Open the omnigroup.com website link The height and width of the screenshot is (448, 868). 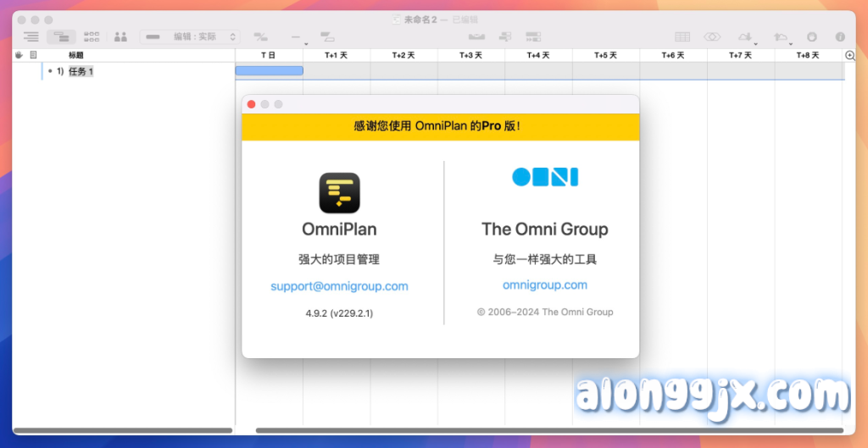[544, 285]
